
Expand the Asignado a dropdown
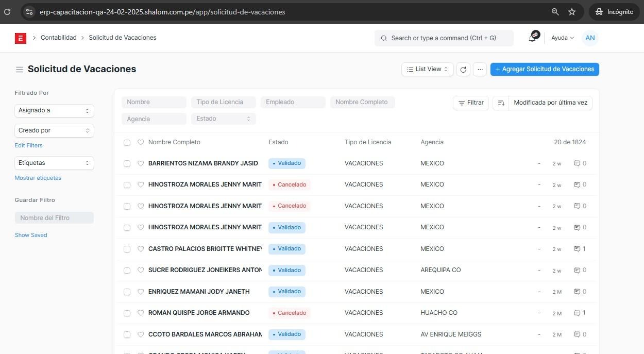54,110
